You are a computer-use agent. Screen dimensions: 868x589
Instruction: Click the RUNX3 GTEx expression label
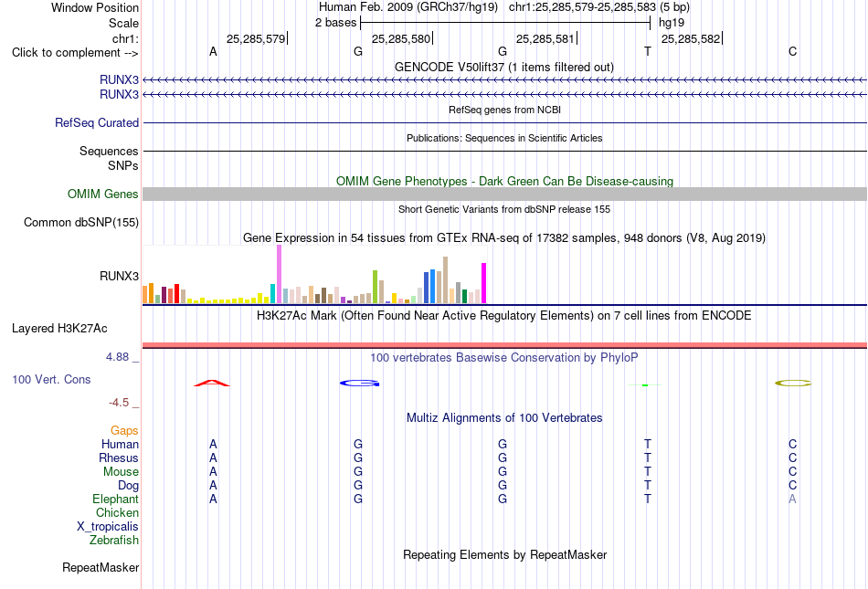pos(119,276)
